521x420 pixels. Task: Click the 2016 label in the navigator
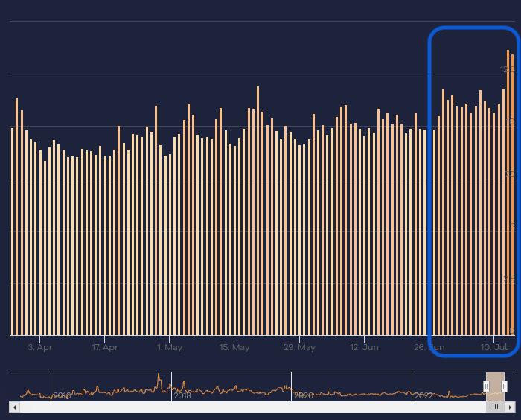click(x=62, y=395)
